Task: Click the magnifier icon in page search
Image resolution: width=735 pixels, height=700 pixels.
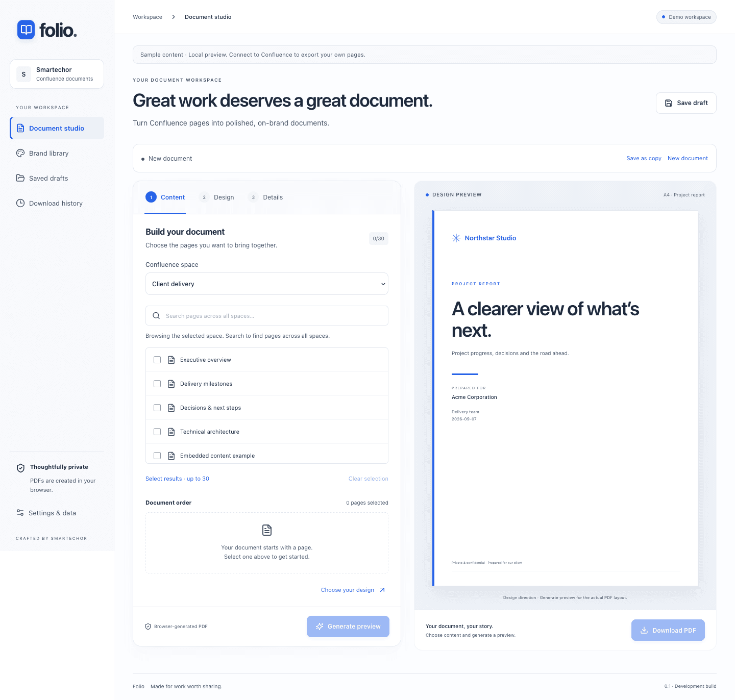Action: [156, 316]
